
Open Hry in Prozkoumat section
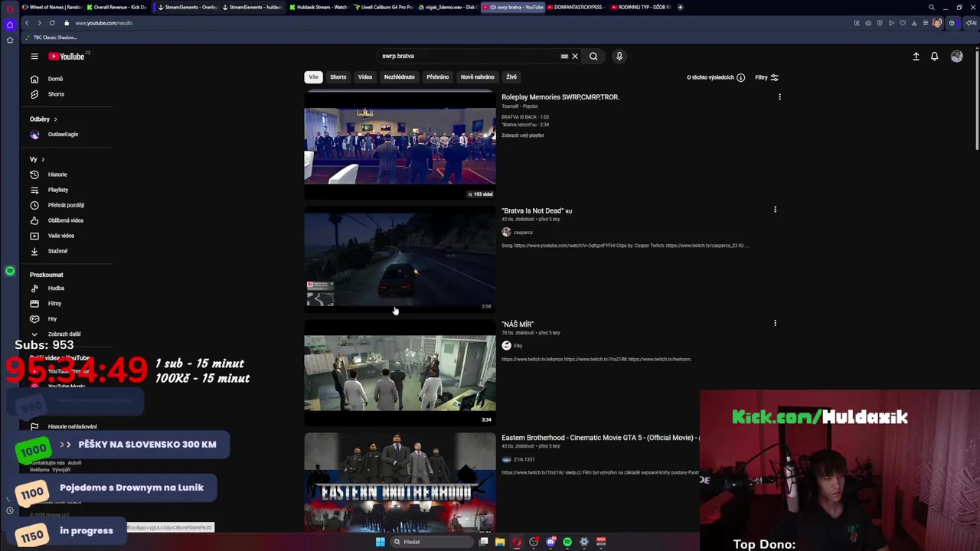[52, 319]
